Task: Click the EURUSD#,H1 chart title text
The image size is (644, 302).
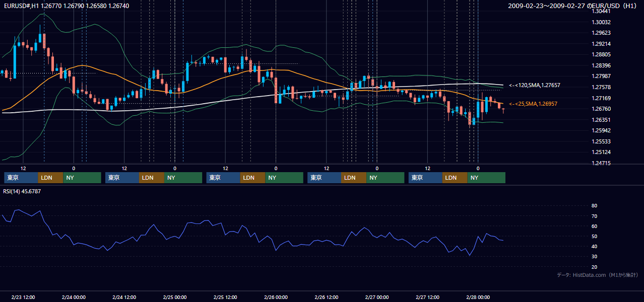Action: pyautogui.click(x=67, y=6)
